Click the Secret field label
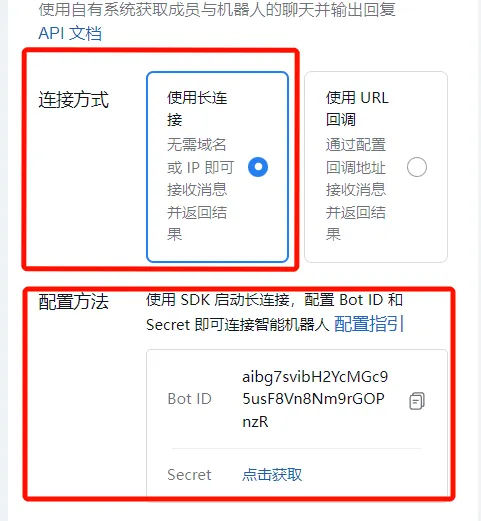 coord(189,475)
